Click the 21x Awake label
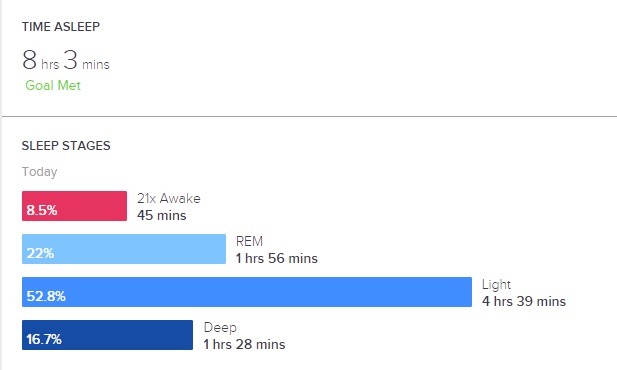Viewport: 617px width, 370px height. [169, 198]
